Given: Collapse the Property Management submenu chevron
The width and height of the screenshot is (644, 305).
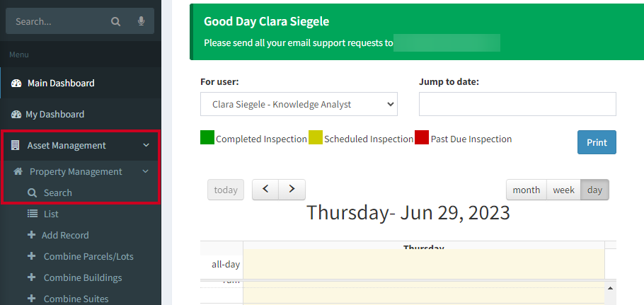Looking at the screenshot, I should tap(145, 171).
